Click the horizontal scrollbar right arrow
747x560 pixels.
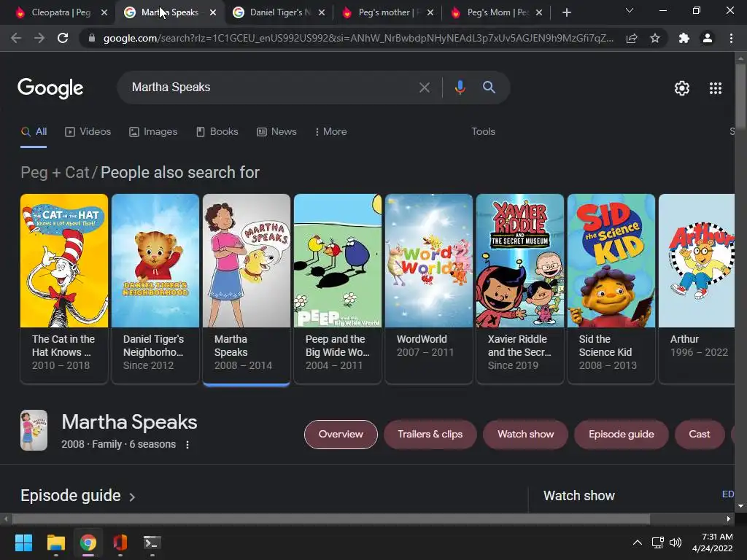pyautogui.click(x=729, y=518)
